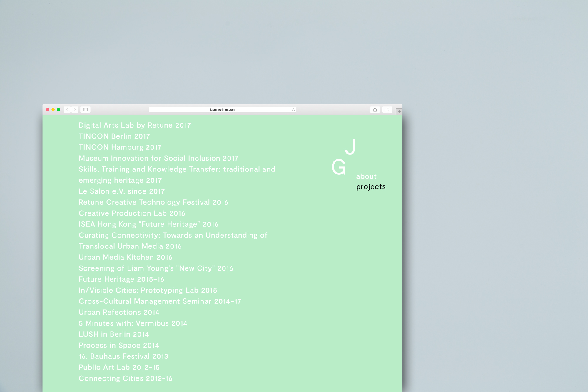588x392 pixels.
Task: Open Museum Innovation for Social Inclusion 2017
Action: click(158, 158)
